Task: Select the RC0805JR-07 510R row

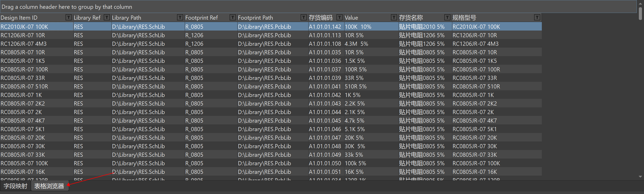Action: point(25,86)
